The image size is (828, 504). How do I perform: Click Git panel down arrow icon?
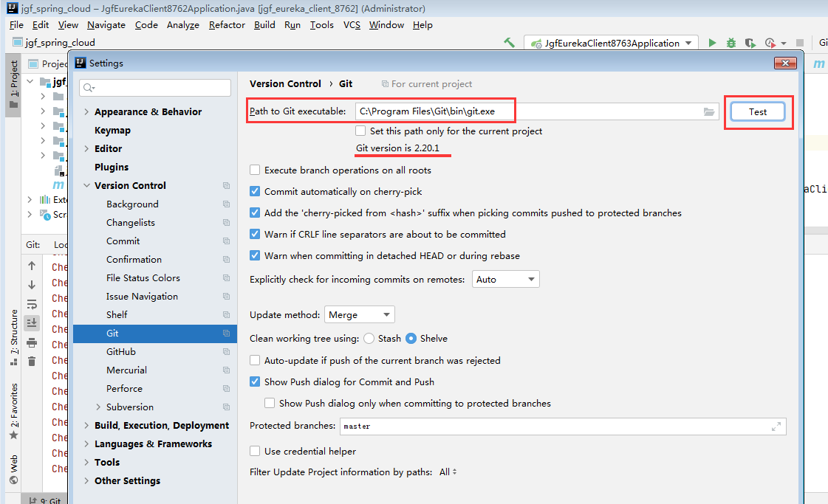coord(32,285)
